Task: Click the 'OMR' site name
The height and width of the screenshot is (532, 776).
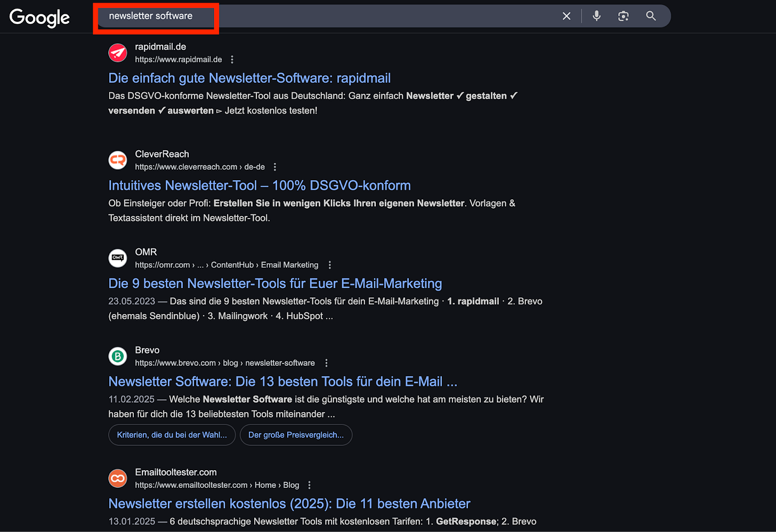Action: click(146, 252)
